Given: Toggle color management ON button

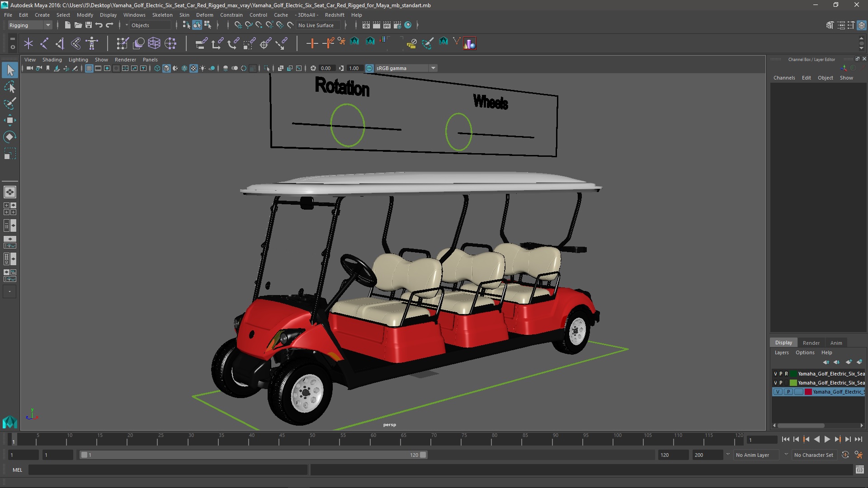Looking at the screenshot, I should [369, 68].
